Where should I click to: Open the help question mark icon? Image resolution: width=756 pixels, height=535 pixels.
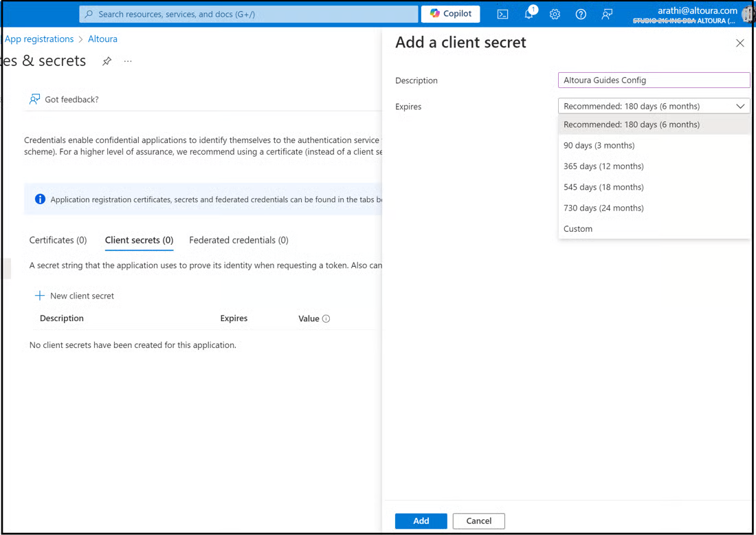(x=581, y=14)
